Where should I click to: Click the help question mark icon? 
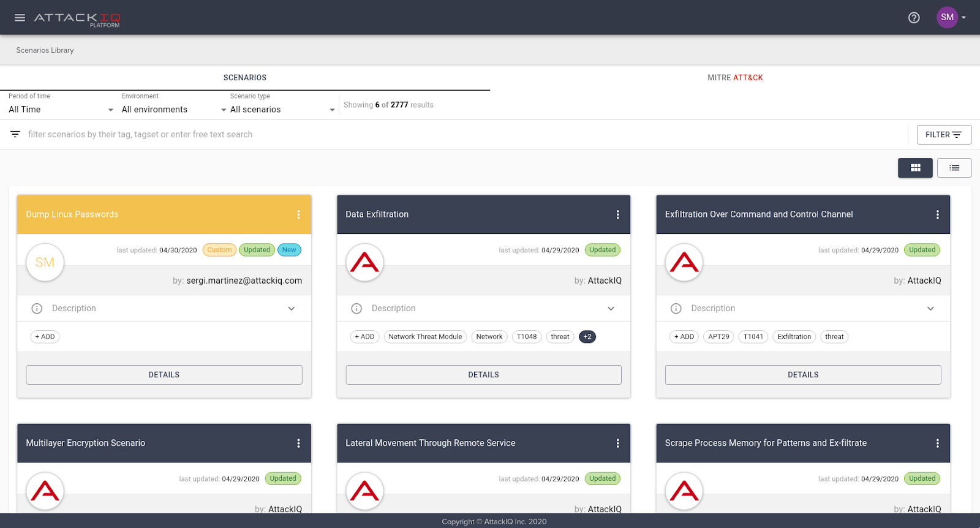pos(914,18)
